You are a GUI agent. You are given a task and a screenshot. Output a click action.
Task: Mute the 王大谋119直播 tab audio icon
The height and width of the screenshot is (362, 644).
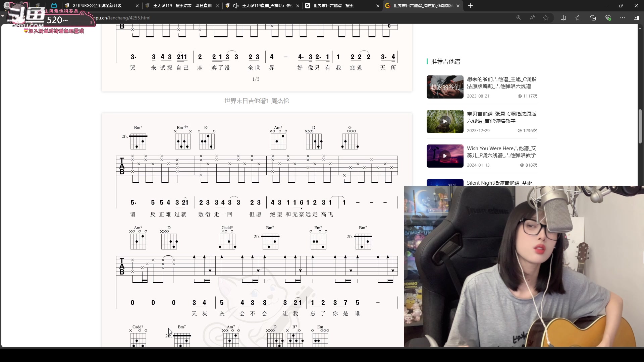tap(236, 6)
